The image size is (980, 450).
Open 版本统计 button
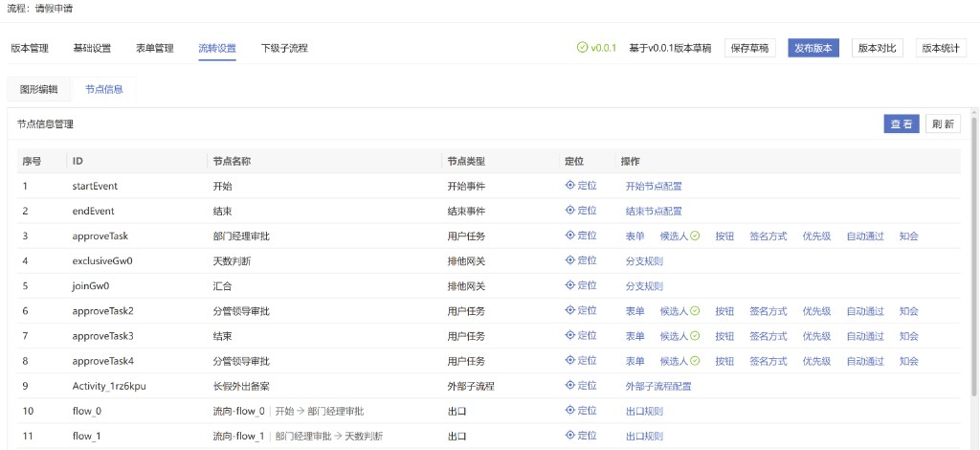(x=941, y=48)
